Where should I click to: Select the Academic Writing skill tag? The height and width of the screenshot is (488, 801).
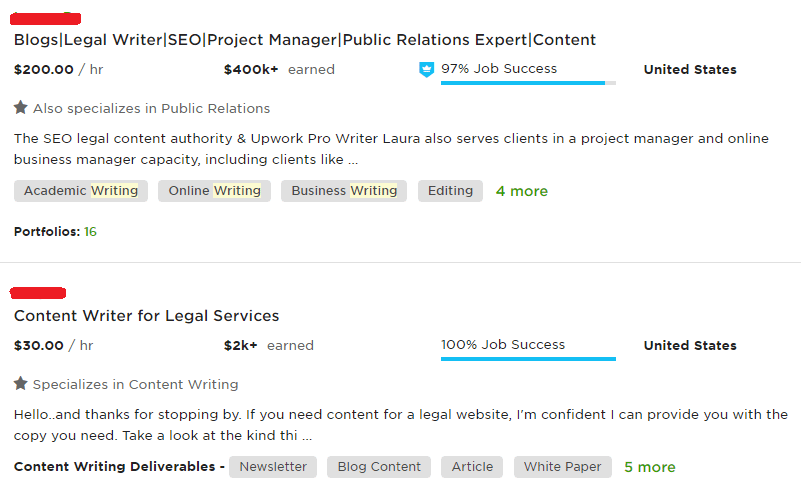click(x=81, y=191)
